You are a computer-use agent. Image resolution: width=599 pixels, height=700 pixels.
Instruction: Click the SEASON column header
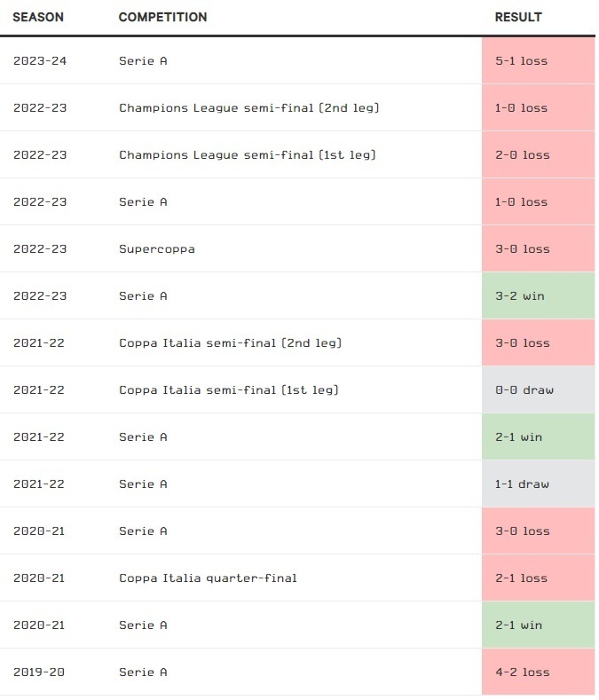(x=38, y=17)
